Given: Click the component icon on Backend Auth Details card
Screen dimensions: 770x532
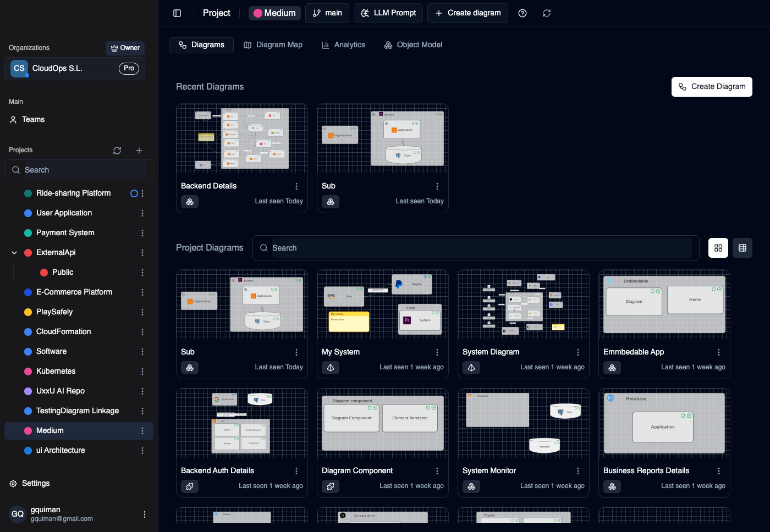Looking at the screenshot, I should [190, 486].
